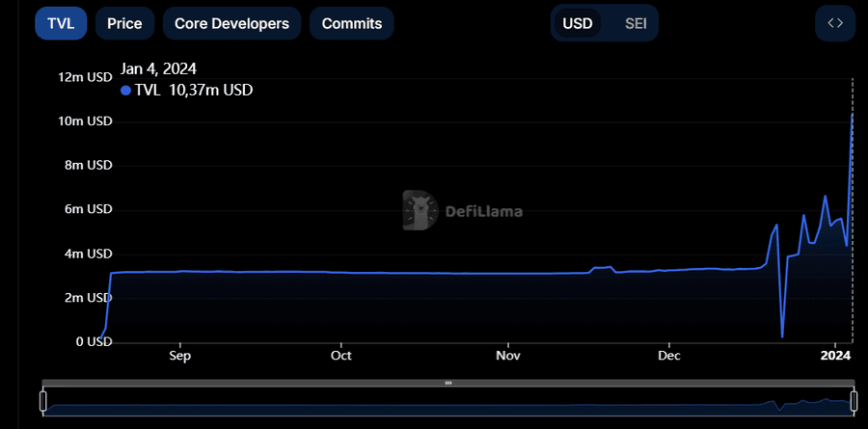Click the mini chart overview in range selector
This screenshot has height=429, width=868.
click(x=448, y=401)
